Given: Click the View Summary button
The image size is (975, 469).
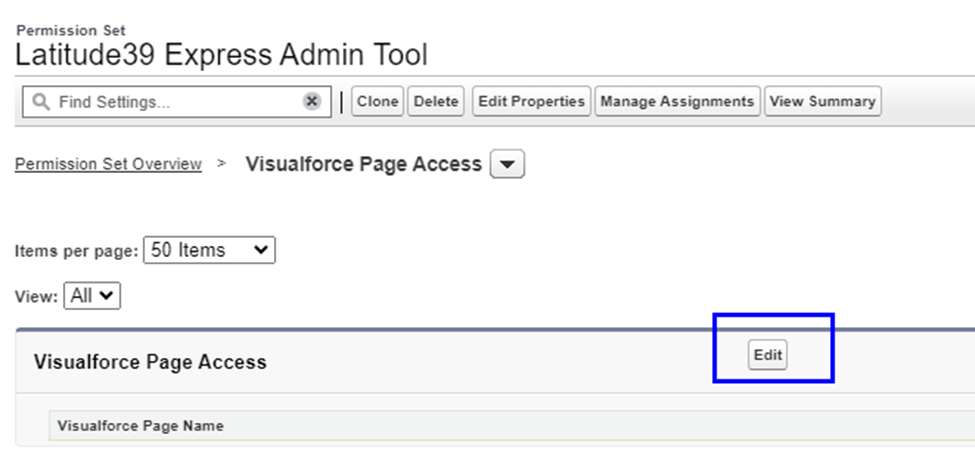Looking at the screenshot, I should tap(823, 101).
